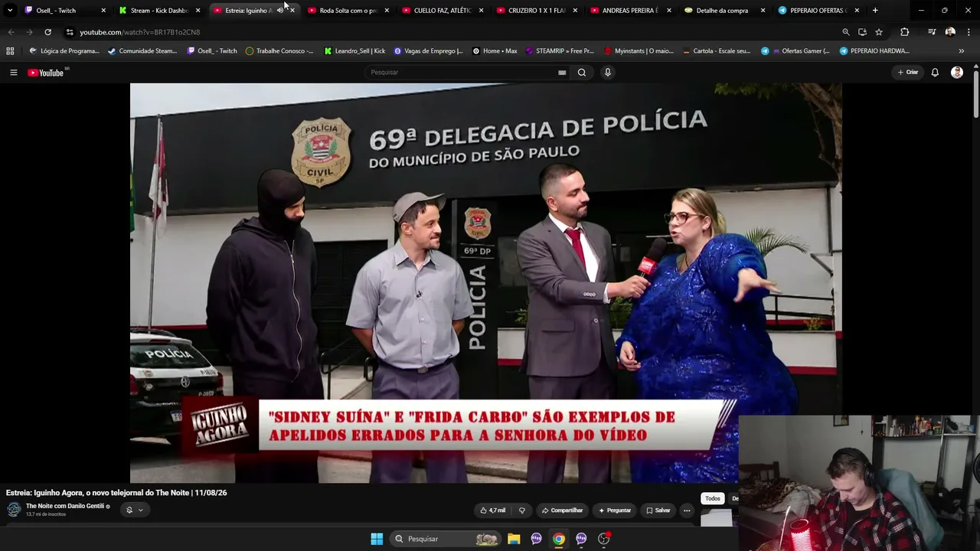Expand the hidden bookmarks overflow chevron
Image resolution: width=980 pixels, height=551 pixels.
click(962, 51)
